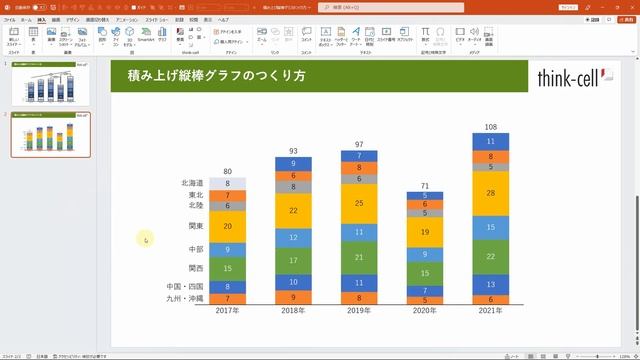Click the Share (共有) button
Image resolution: width=640 pixels, height=360 pixels.
[627, 20]
